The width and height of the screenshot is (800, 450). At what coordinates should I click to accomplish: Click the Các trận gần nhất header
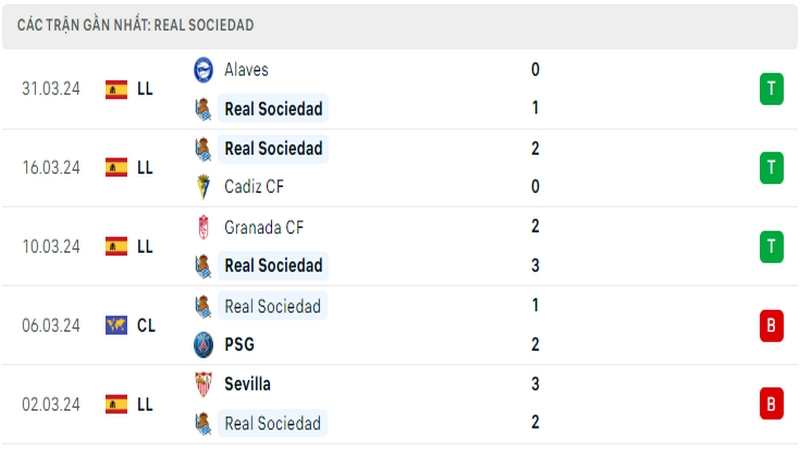(135, 25)
